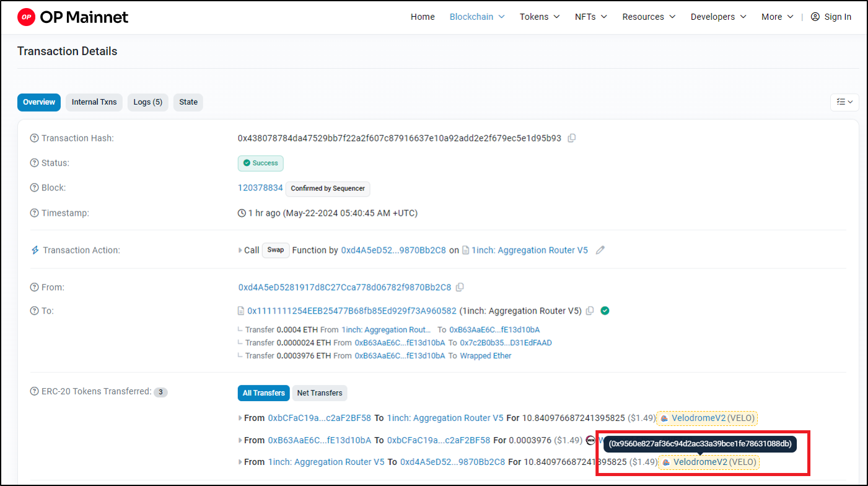Open block 120378834
Screen dimensions: 868x486
[260, 188]
